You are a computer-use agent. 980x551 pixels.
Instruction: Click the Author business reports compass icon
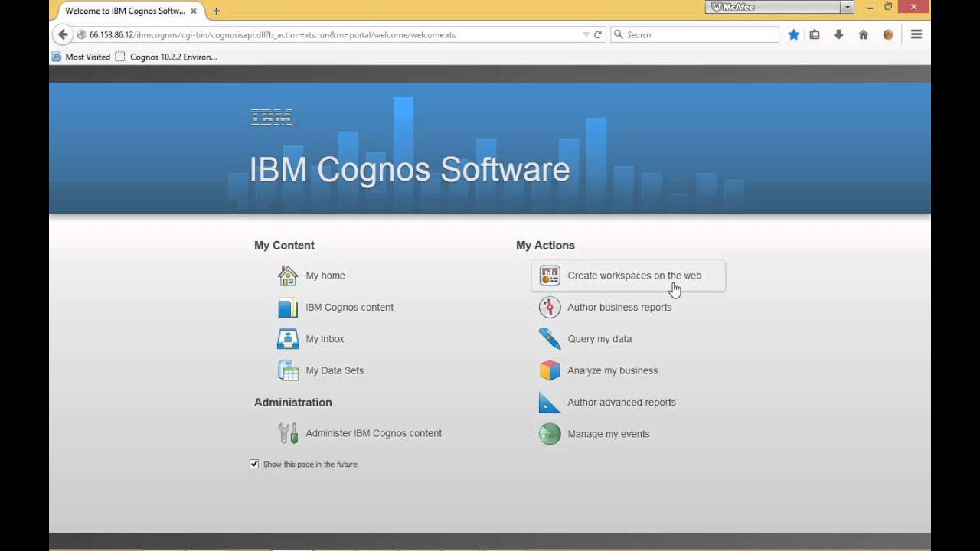[x=550, y=307]
